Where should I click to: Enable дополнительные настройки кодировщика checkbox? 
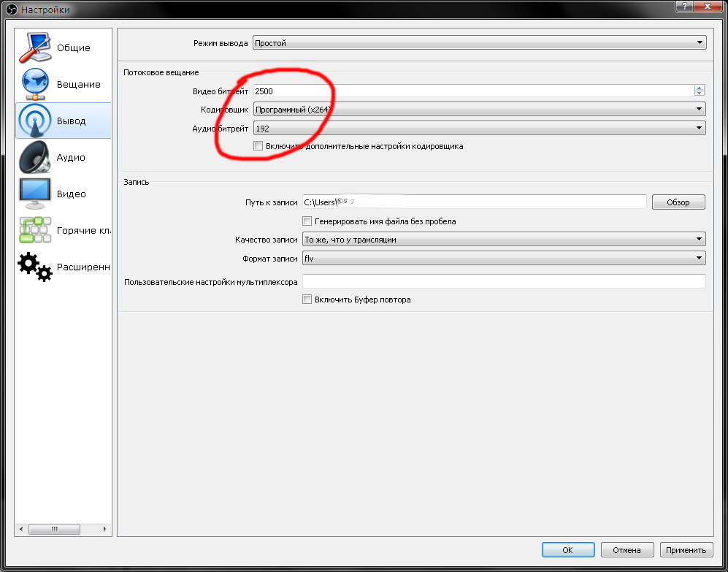[x=258, y=146]
